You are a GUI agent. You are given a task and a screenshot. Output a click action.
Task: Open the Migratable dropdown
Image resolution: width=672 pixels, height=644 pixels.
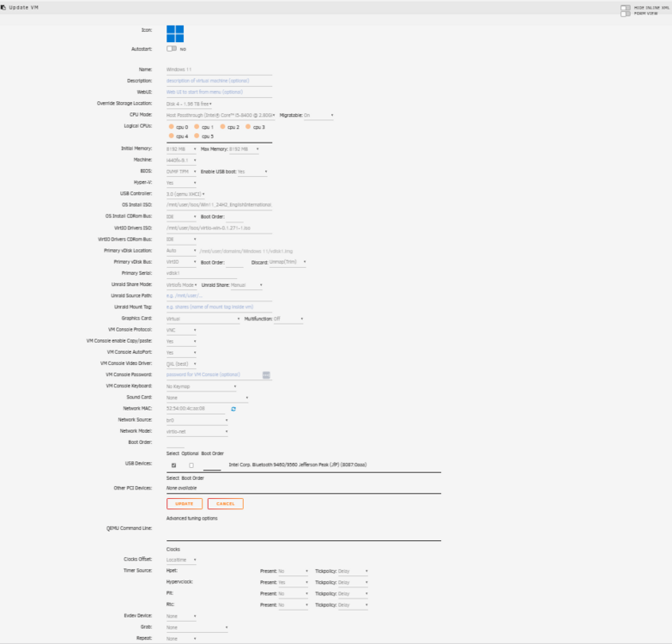click(x=318, y=115)
